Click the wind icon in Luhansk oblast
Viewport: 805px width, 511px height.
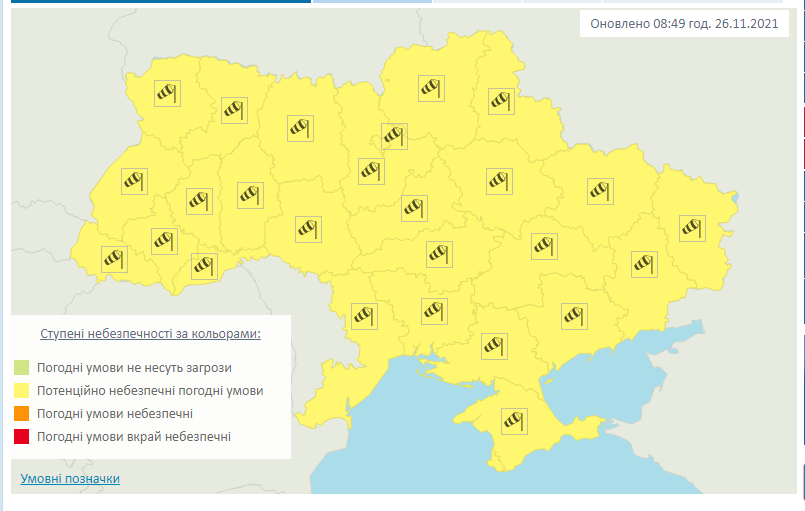pos(692,229)
